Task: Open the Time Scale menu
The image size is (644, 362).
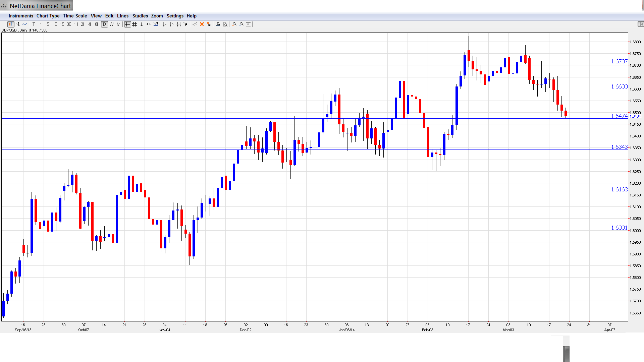Action: (x=75, y=16)
